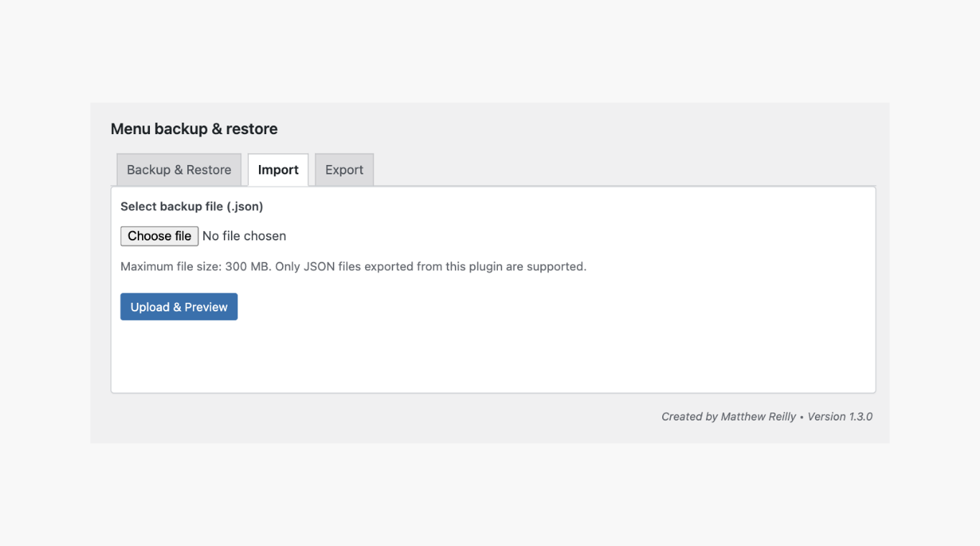Click page background below the plugin panel
This screenshot has width=980, height=546.
click(490, 495)
